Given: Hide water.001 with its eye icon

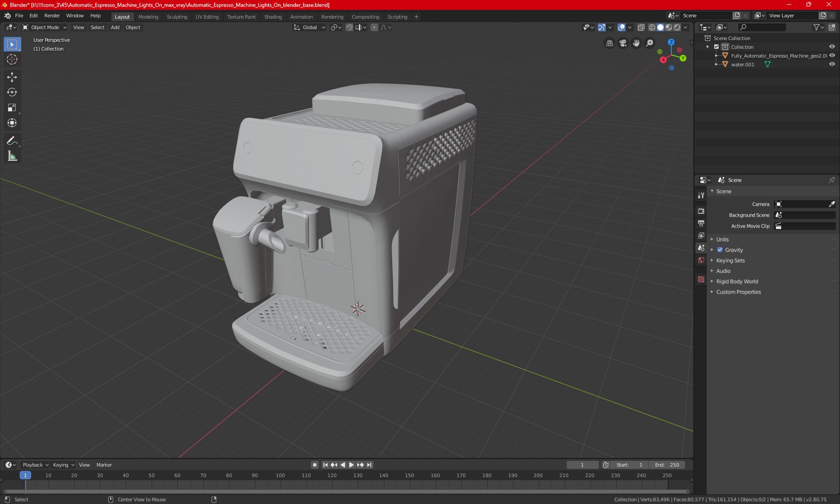Looking at the screenshot, I should [832, 64].
